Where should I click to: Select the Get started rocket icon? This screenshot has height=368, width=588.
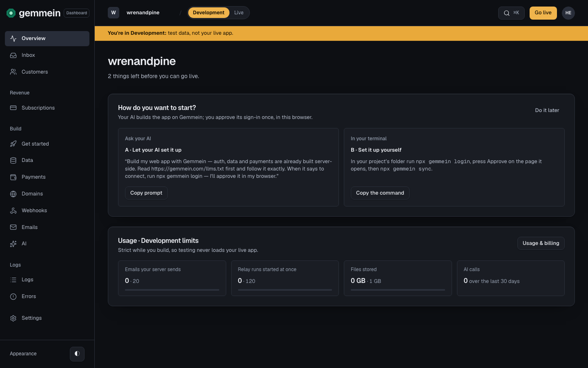pos(13,144)
